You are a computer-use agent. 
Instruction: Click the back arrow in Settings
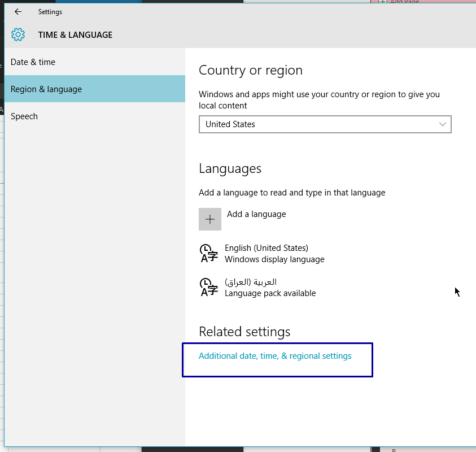18,12
